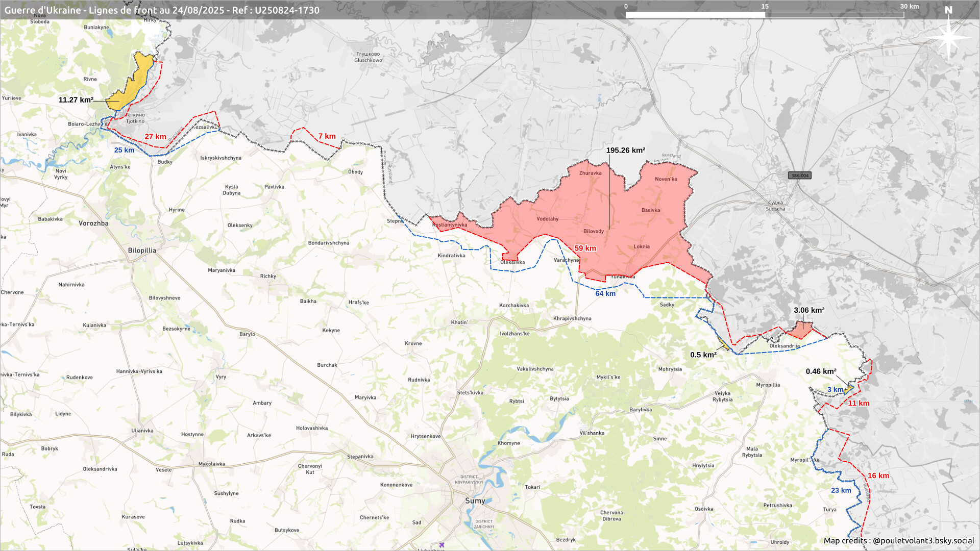Image resolution: width=980 pixels, height=551 pixels.
Task: Click the Bilopillia town label
Action: pyautogui.click(x=142, y=251)
